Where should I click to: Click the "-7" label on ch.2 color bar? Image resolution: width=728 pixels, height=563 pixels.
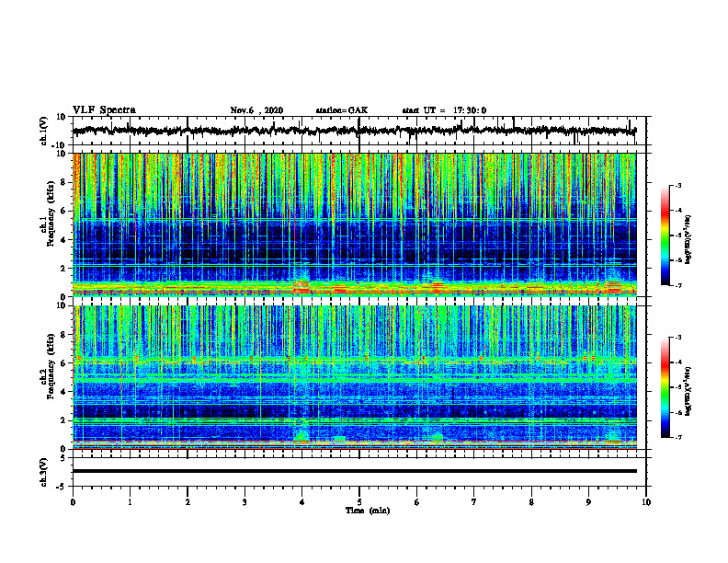click(677, 437)
